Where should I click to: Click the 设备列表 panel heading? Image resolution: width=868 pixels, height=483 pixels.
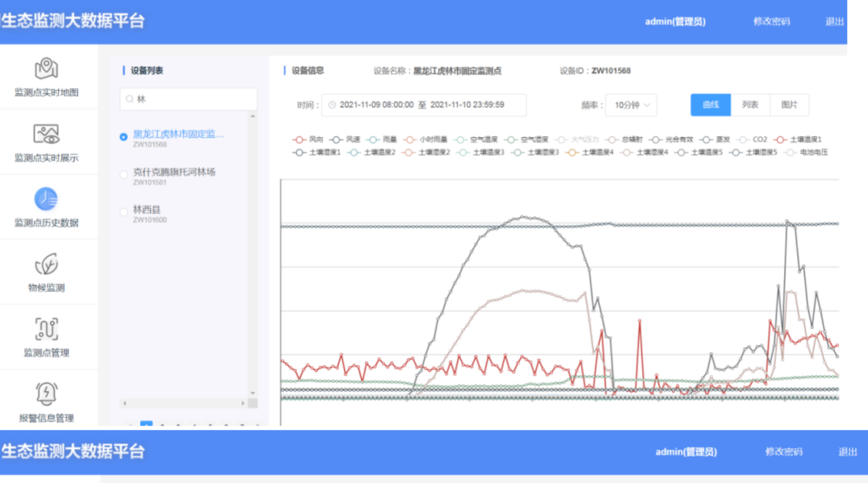coord(147,71)
